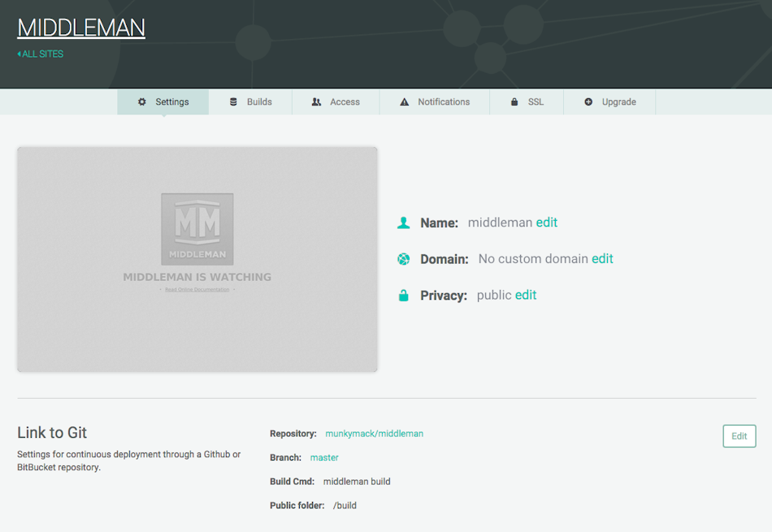772x532 pixels.
Task: Open the Middleman site preview thumbnail
Action: (x=197, y=259)
